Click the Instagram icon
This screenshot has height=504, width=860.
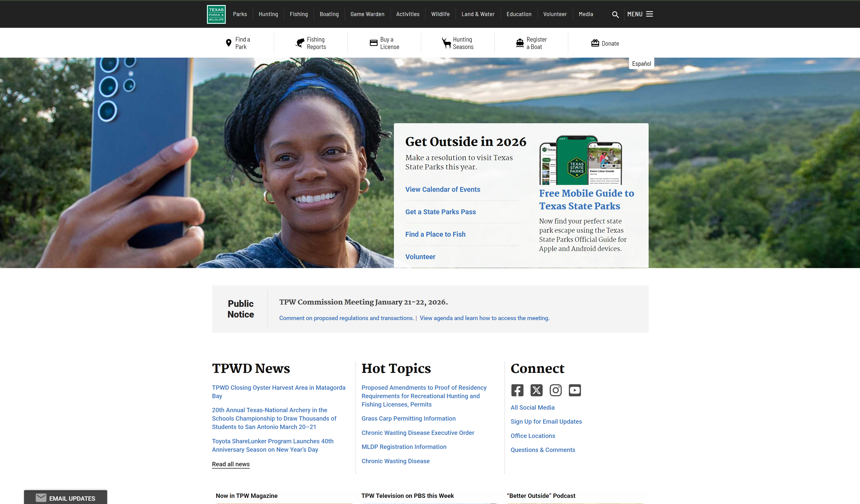(555, 390)
